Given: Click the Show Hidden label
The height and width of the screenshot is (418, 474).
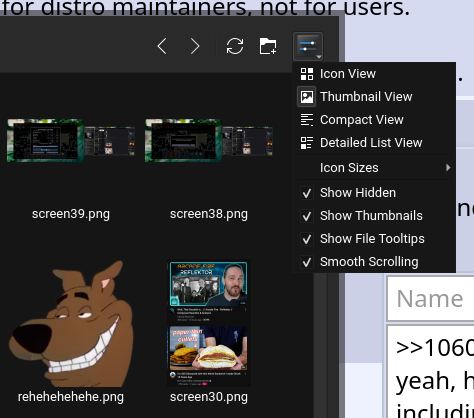Looking at the screenshot, I should pos(358,193).
